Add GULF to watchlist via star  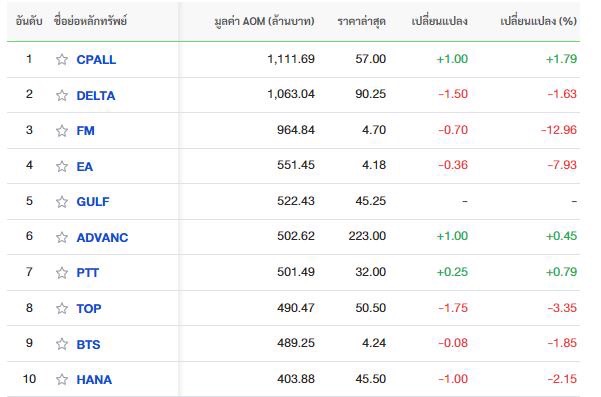pos(62,202)
